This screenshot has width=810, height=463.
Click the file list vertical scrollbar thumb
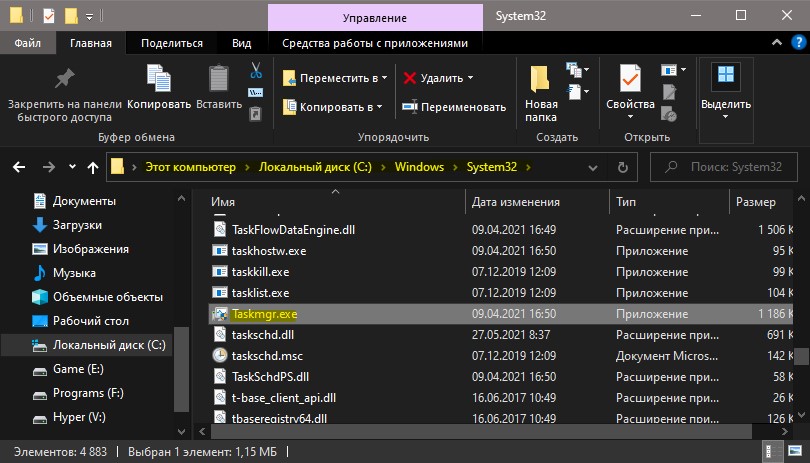[801, 356]
